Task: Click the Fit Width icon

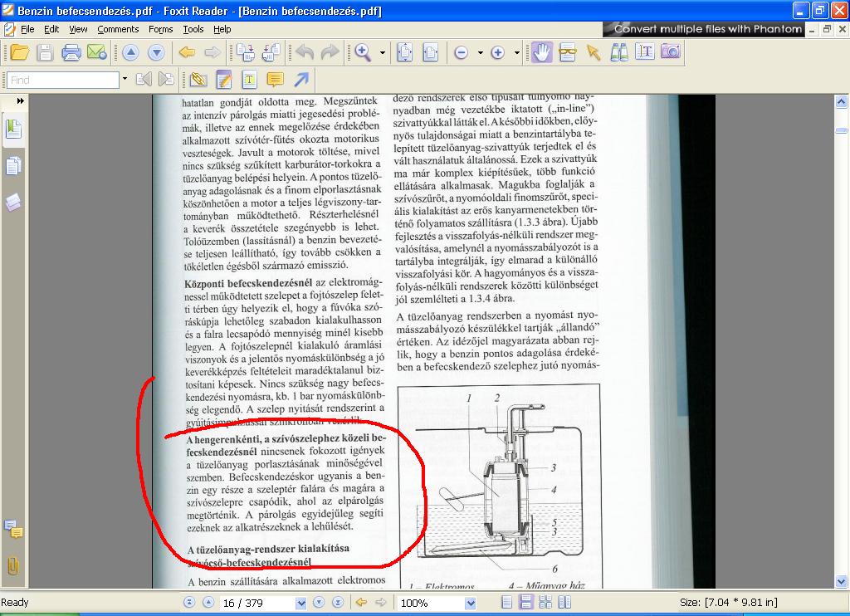Action: 431,52
